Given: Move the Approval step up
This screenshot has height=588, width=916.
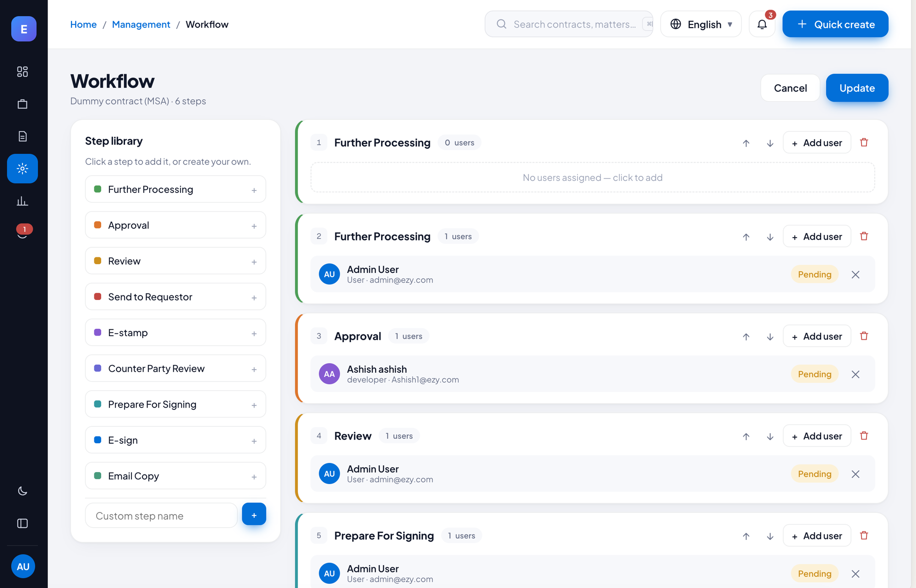Looking at the screenshot, I should pos(746,337).
